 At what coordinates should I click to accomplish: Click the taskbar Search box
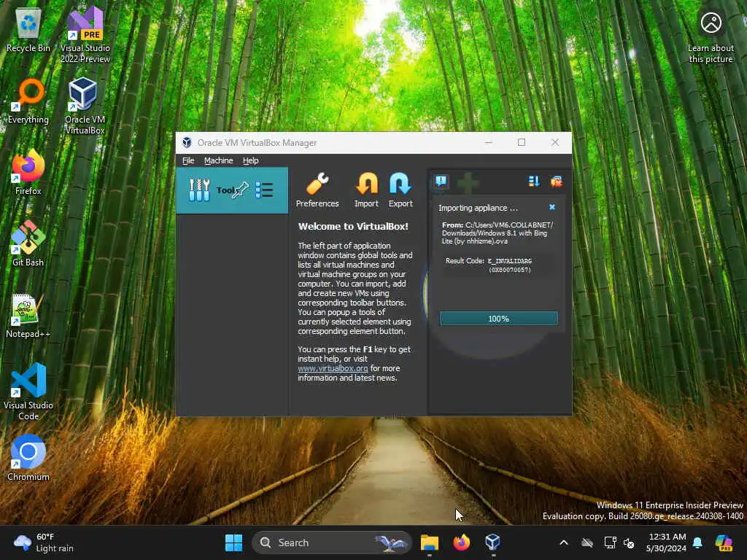[331, 542]
